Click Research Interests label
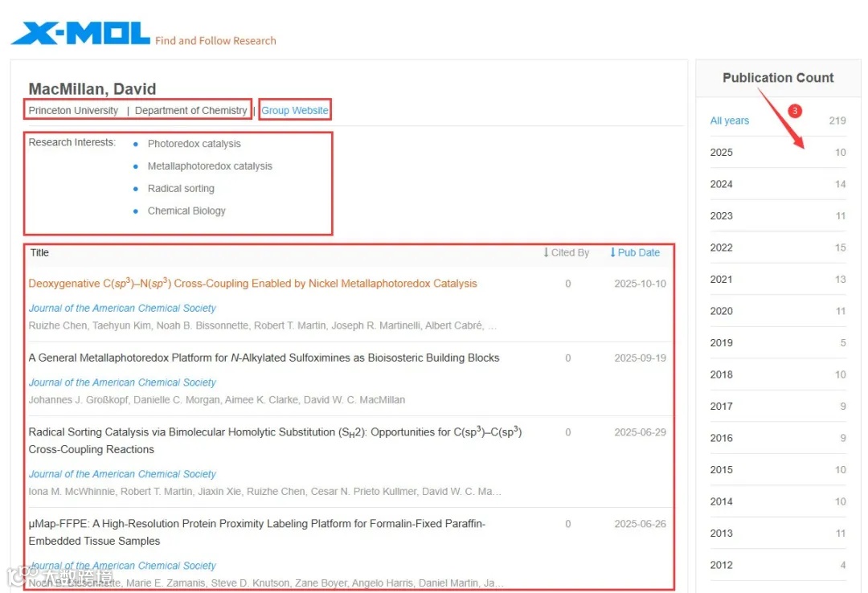 tap(72, 142)
